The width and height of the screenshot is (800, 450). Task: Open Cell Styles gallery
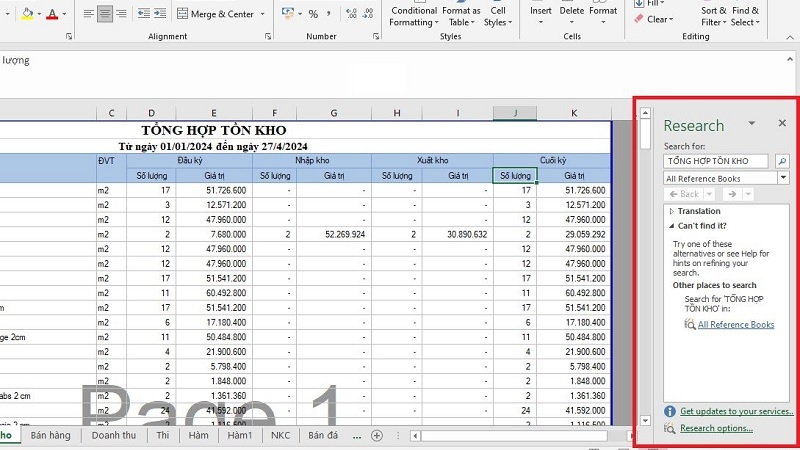click(498, 14)
